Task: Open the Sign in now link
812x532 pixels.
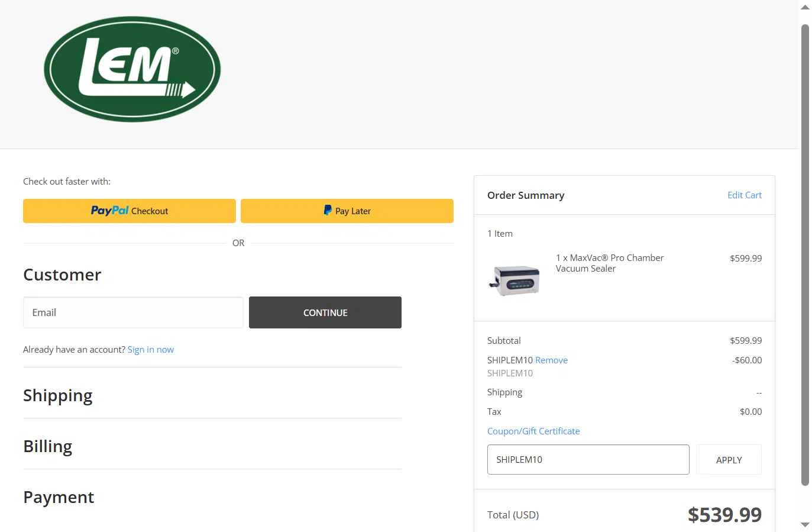Action: 151,350
